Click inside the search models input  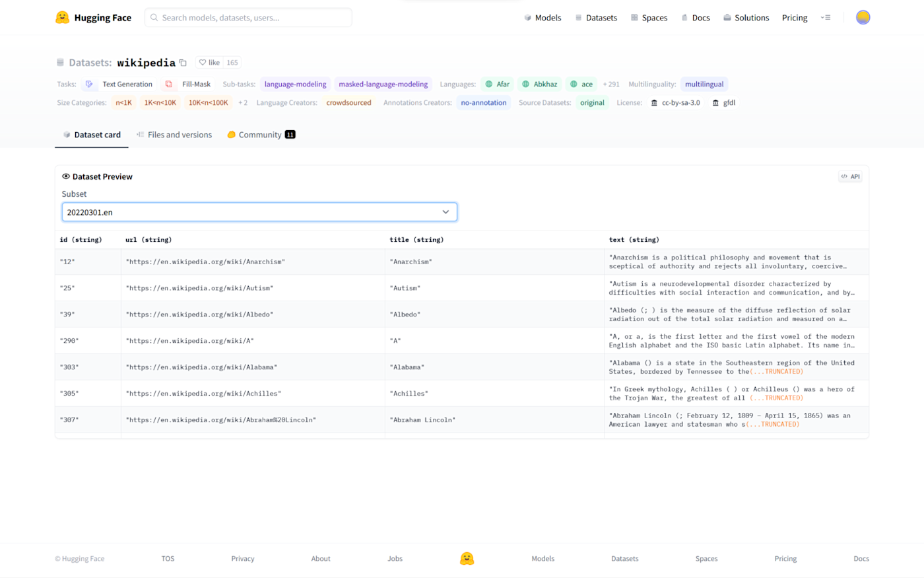[x=248, y=18]
